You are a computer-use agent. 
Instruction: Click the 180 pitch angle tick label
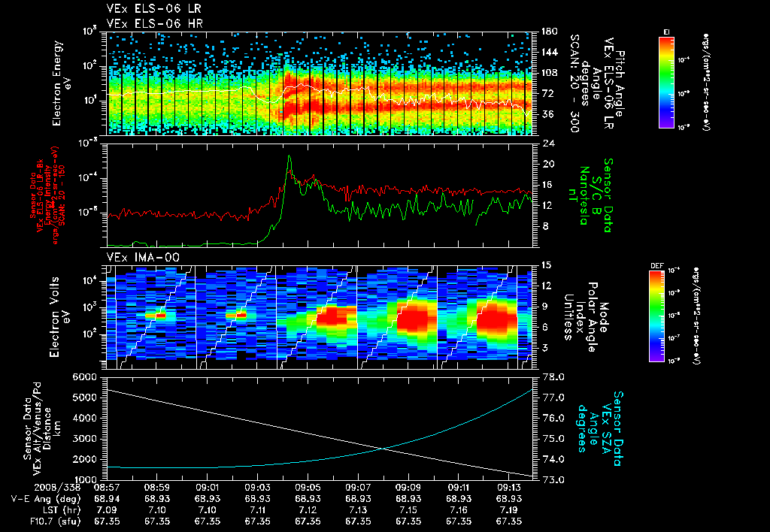click(x=549, y=32)
